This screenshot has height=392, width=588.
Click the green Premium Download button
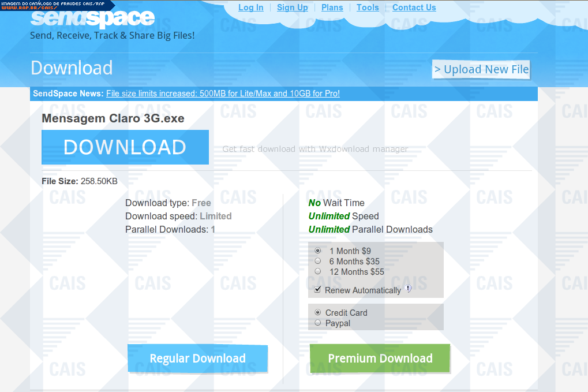point(380,359)
